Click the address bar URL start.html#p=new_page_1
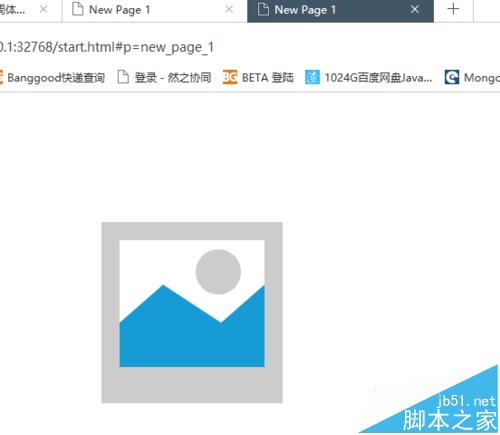The width and height of the screenshot is (500, 435). [x=106, y=47]
